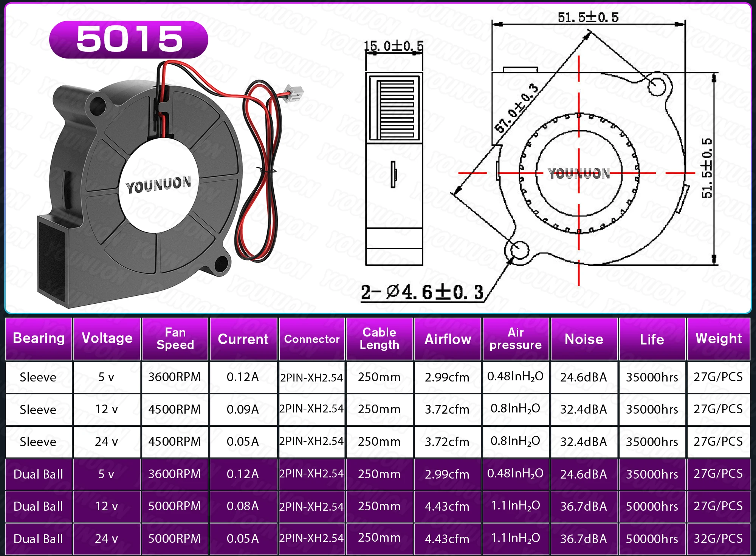Image resolution: width=756 pixels, height=556 pixels.
Task: Select the Airflow column header
Action: click(448, 339)
